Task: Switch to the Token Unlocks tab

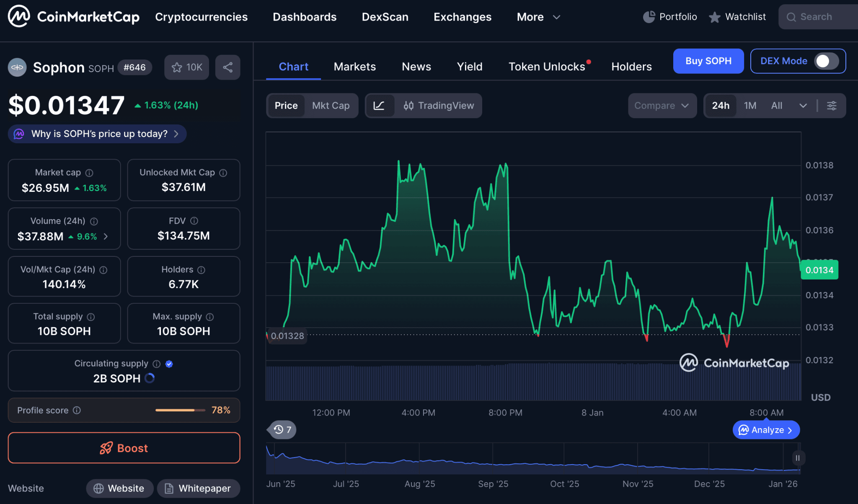Action: [547, 66]
